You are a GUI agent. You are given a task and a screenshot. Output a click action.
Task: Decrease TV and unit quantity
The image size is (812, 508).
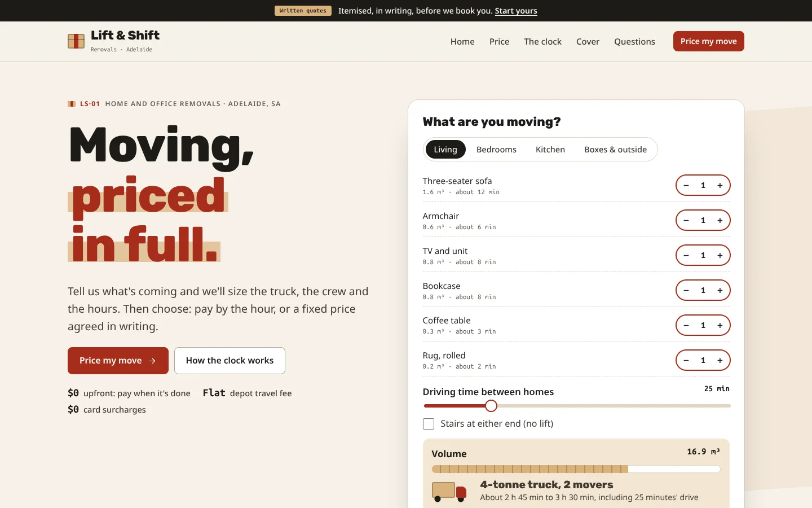[686, 255]
